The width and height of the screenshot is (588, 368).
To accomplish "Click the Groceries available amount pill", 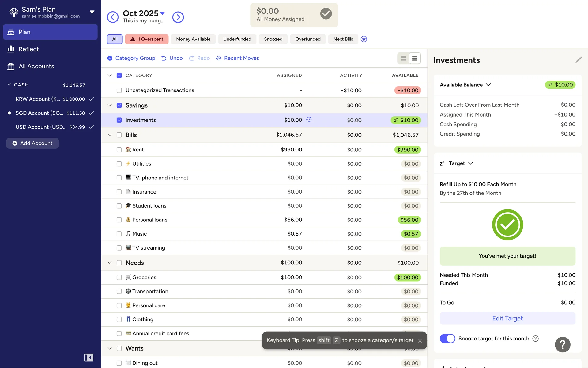I will (x=407, y=278).
